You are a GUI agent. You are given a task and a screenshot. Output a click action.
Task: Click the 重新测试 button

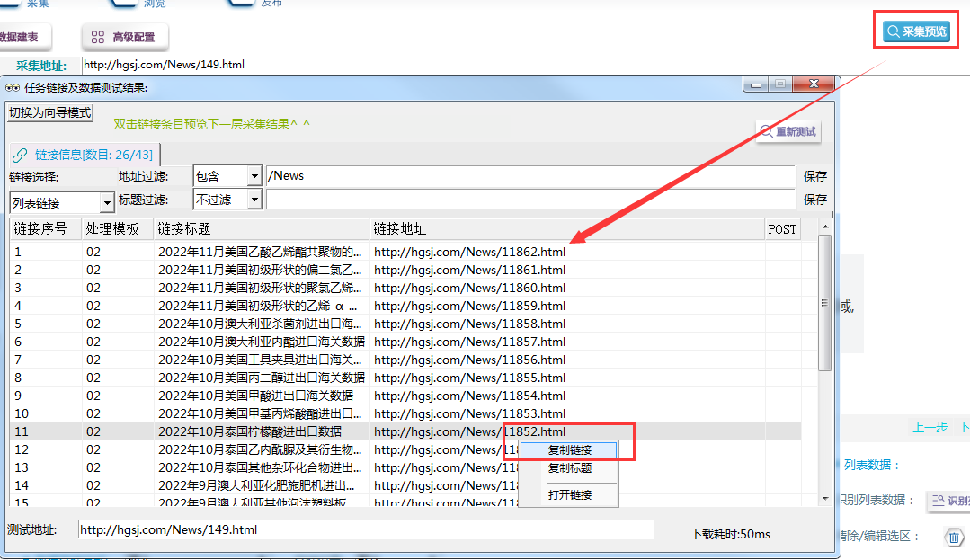tap(788, 132)
